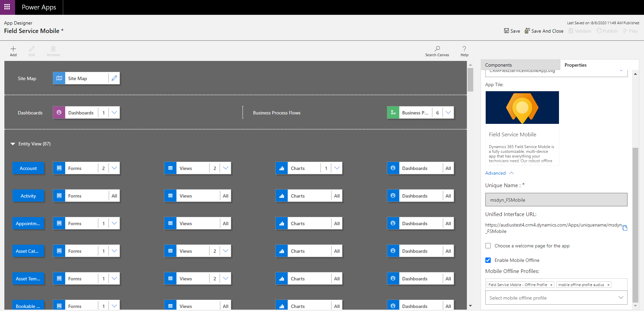Click the Dashboards icon in Appointment row
This screenshot has height=311, width=644.
point(393,223)
